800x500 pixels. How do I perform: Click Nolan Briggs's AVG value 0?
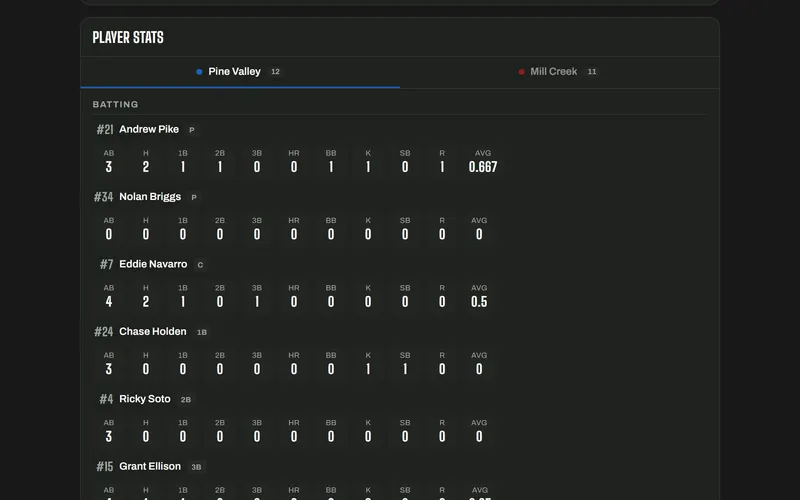(479, 234)
